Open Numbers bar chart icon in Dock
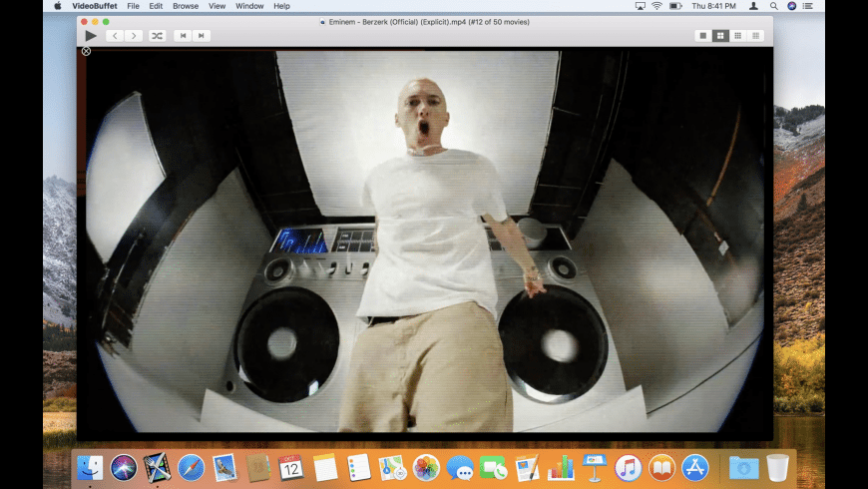 point(561,468)
